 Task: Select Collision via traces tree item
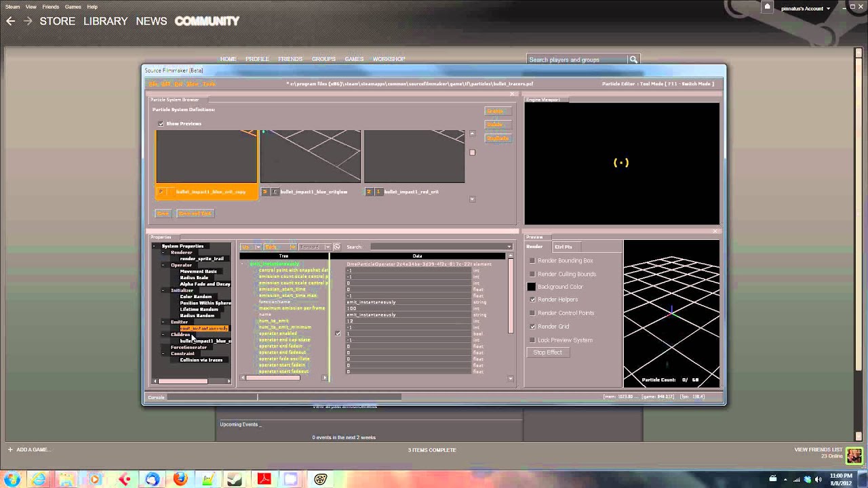[201, 360]
